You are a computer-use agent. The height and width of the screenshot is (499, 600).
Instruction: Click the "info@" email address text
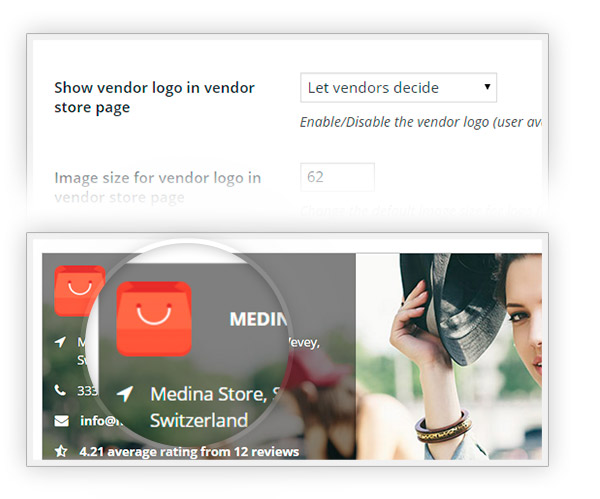pos(100,421)
